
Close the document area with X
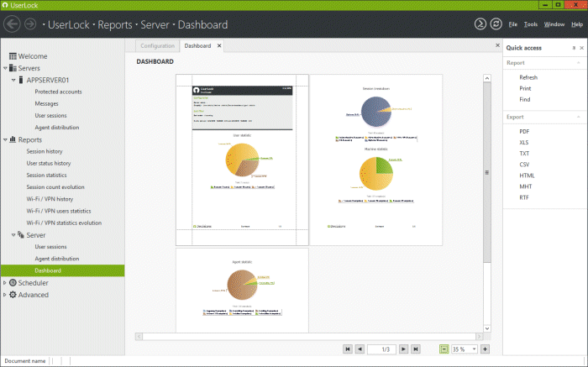click(497, 45)
